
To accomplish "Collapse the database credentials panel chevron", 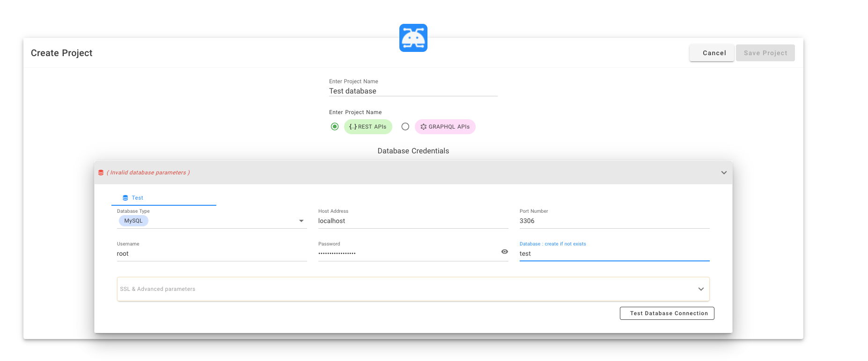I will (724, 173).
